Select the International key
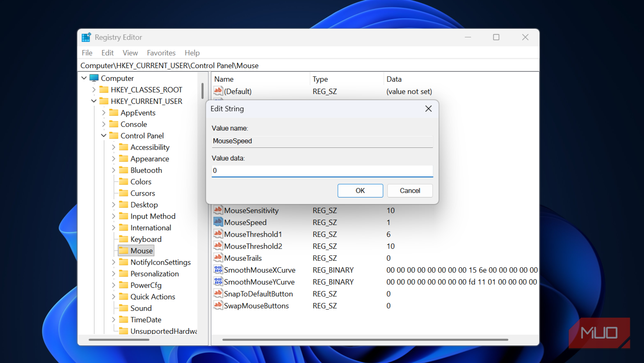 [x=151, y=227]
